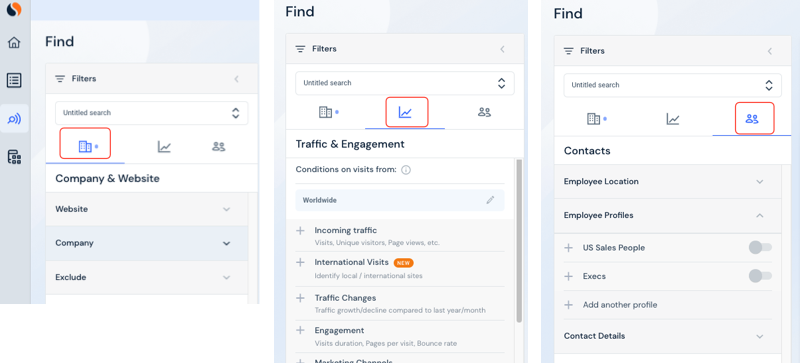This screenshot has width=800, height=363.
Task: Select the search signals sidebar icon
Action: pyautogui.click(x=14, y=119)
